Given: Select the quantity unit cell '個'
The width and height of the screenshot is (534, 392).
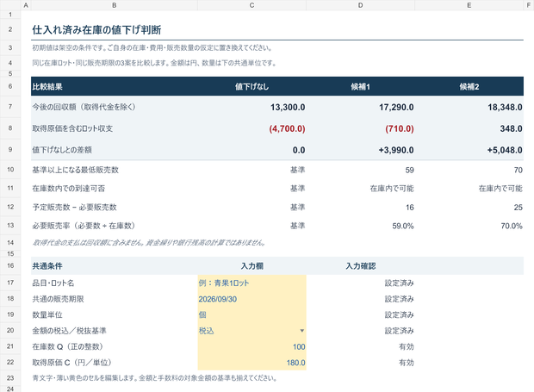Looking at the screenshot, I should [252, 314].
